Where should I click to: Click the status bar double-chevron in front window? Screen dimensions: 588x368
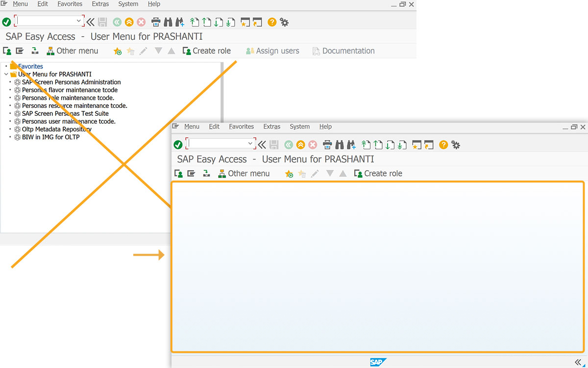coord(578,363)
